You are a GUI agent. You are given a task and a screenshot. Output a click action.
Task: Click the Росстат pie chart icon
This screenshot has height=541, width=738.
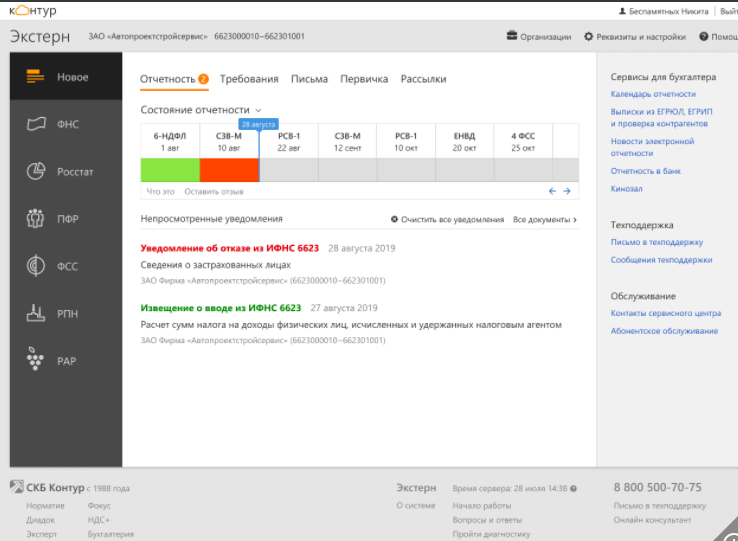(x=36, y=171)
